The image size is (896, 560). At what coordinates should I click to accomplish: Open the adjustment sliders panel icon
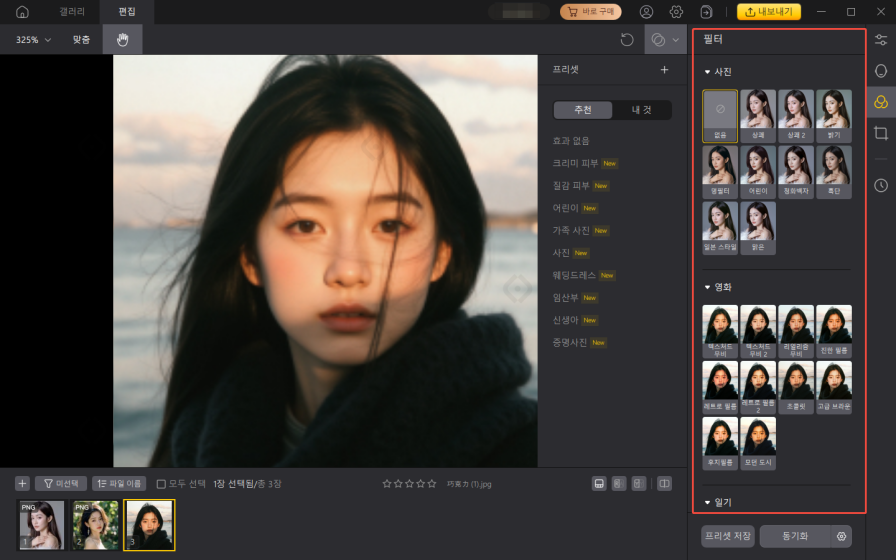click(x=881, y=40)
